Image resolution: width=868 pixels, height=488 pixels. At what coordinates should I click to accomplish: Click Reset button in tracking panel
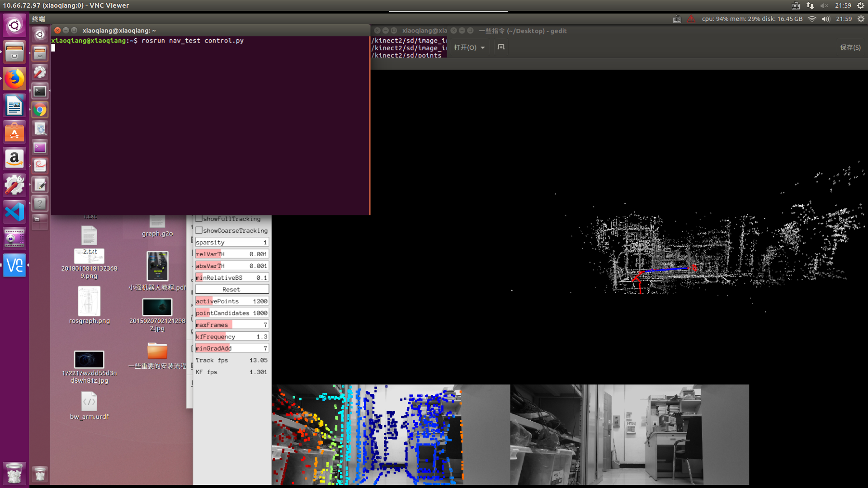[x=231, y=289]
